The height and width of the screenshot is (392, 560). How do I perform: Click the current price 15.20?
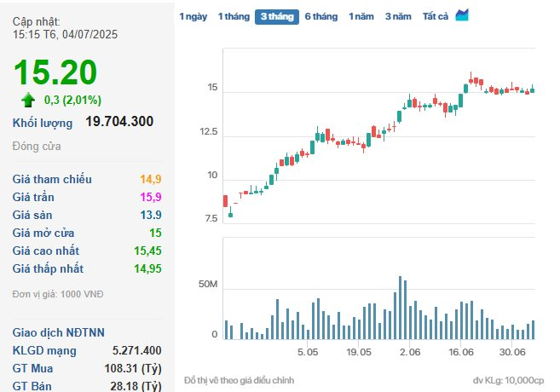[55, 73]
